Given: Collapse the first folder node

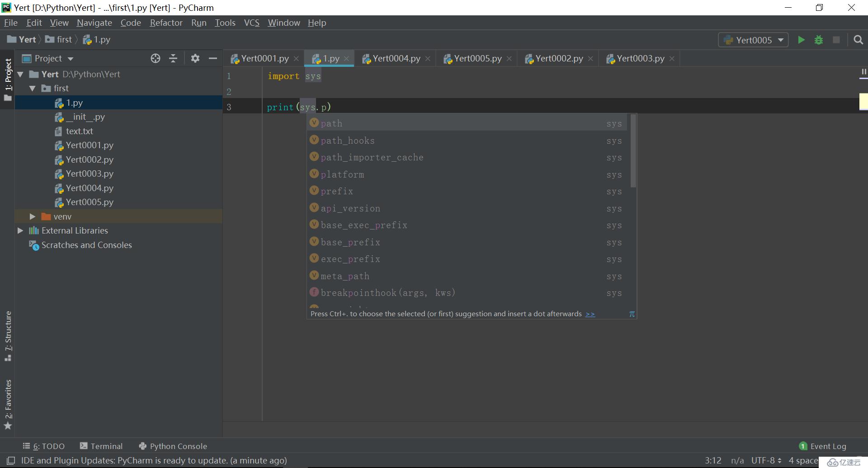Looking at the screenshot, I should coord(33,89).
